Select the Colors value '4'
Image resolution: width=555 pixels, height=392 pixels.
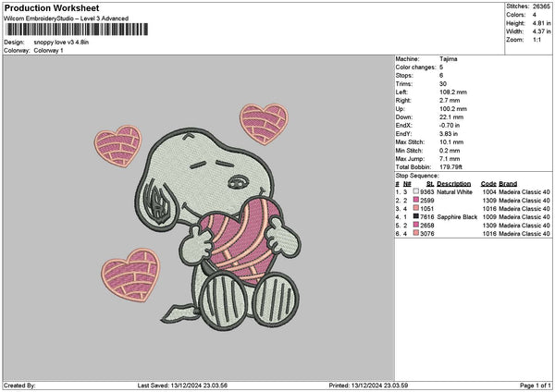pyautogui.click(x=535, y=15)
